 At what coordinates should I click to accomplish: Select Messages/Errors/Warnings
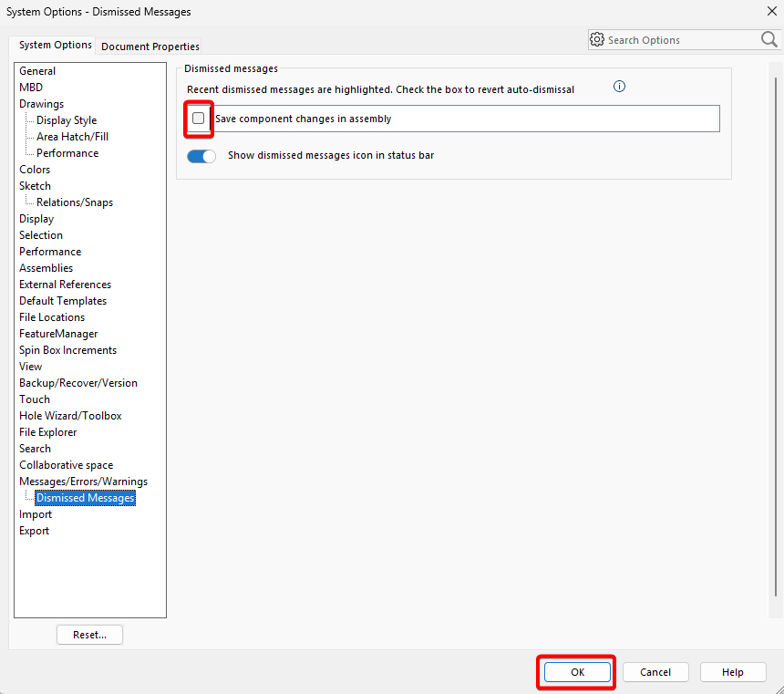tap(84, 482)
